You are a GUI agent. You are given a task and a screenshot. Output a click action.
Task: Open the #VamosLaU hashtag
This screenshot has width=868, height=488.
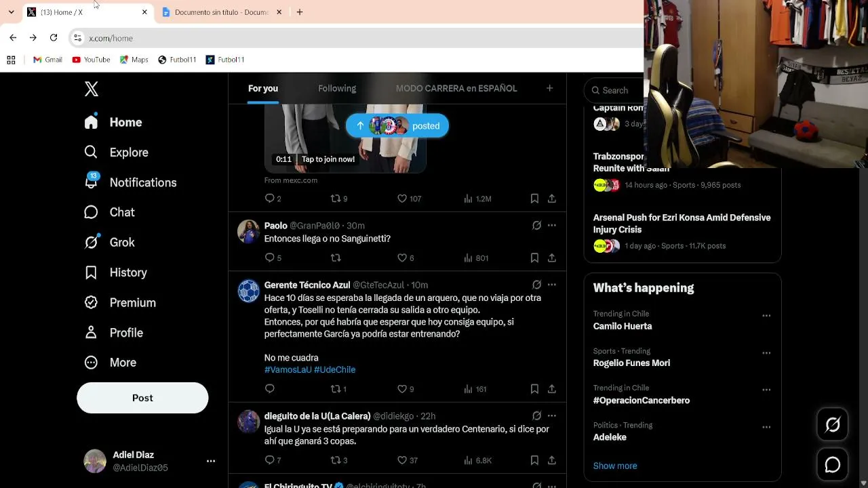click(288, 369)
